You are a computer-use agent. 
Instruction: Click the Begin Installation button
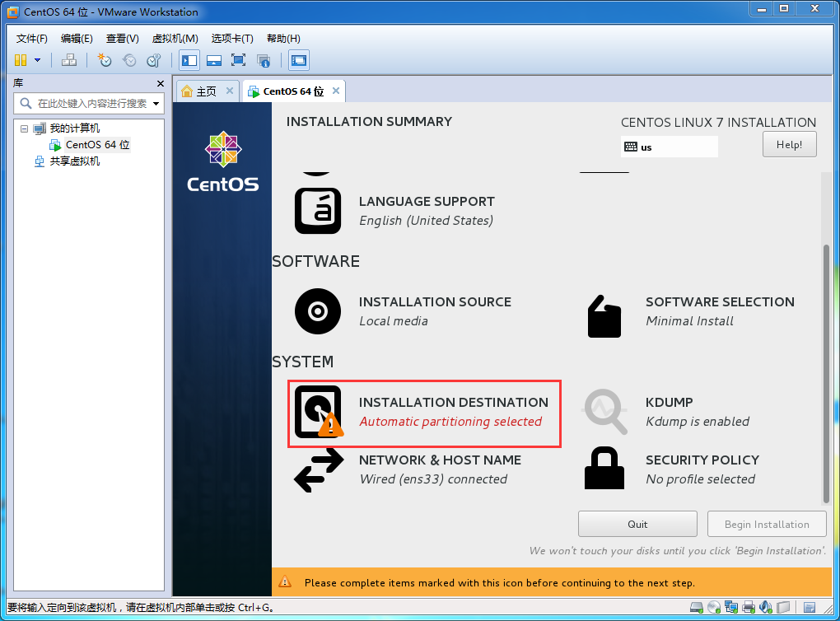pyautogui.click(x=767, y=524)
